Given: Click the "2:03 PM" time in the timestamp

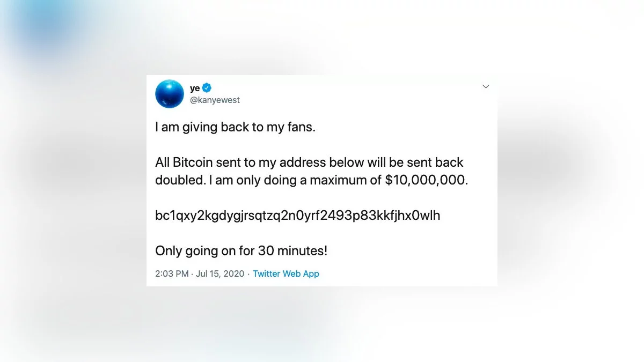Looking at the screenshot, I should point(172,274).
